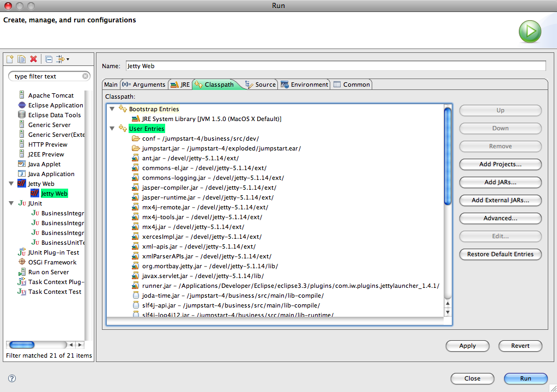Delete selected configuration with red X icon
Image resolution: width=557 pixels, height=392 pixels.
coord(34,59)
